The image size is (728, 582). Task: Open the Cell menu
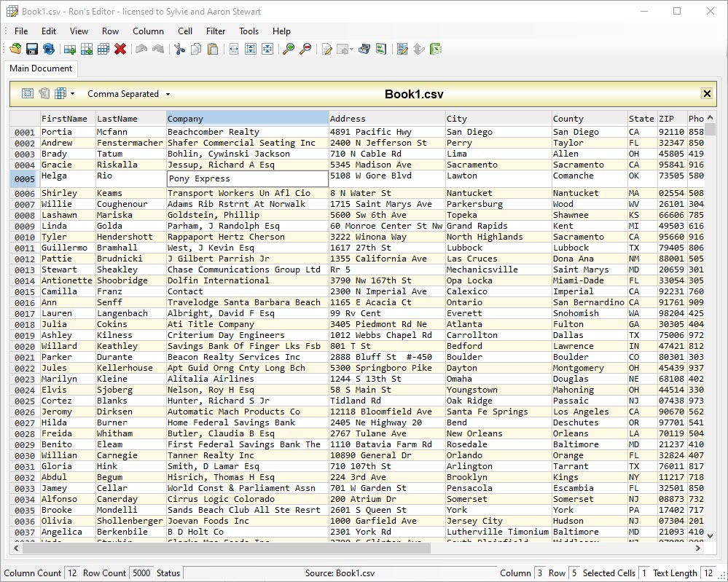tap(185, 31)
